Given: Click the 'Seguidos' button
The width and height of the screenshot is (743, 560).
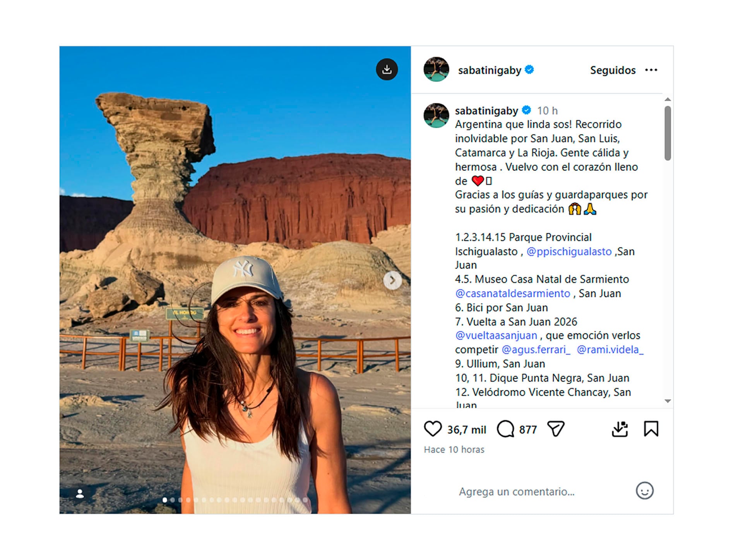Looking at the screenshot, I should point(613,70).
